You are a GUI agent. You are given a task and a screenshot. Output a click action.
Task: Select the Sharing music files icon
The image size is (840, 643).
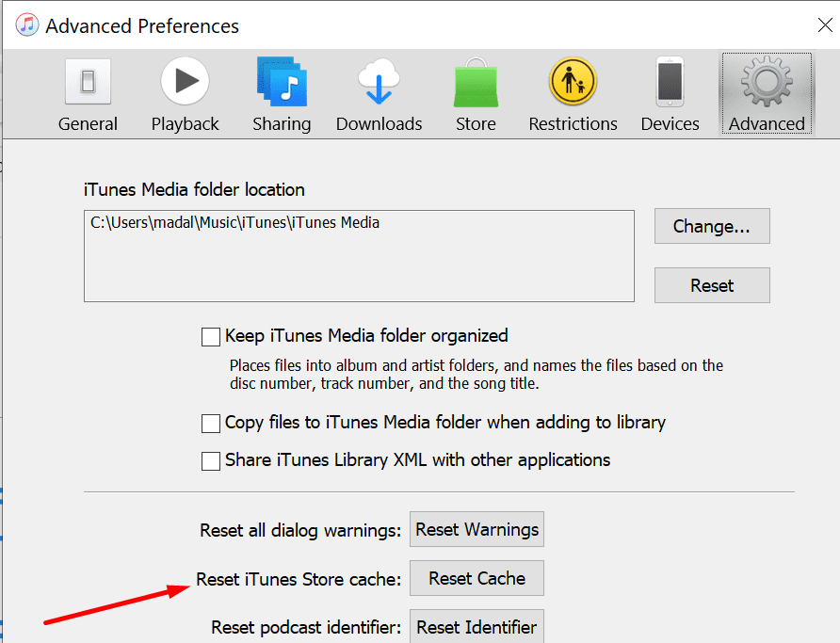[282, 81]
